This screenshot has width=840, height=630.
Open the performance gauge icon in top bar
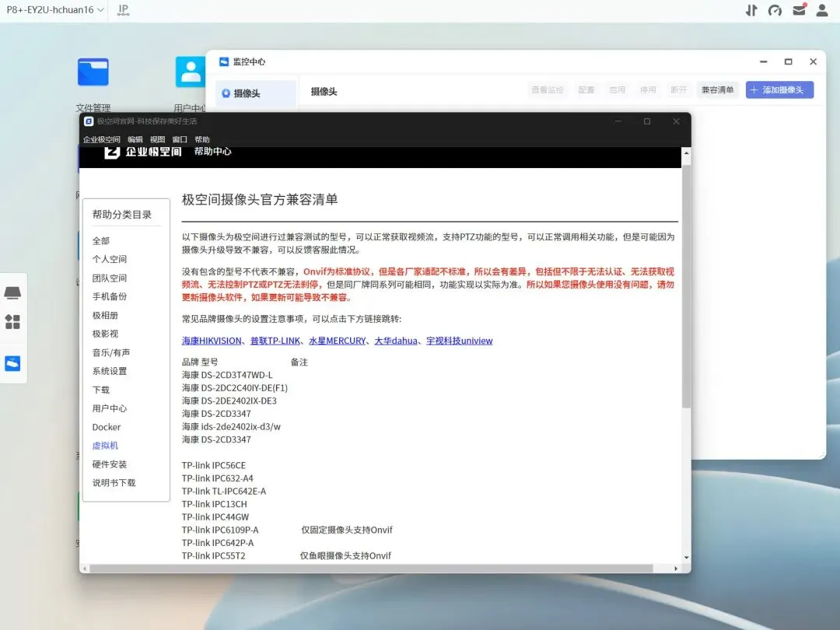coord(775,10)
